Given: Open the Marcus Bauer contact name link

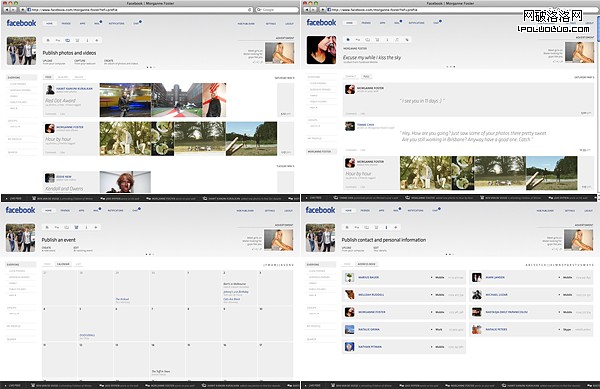Looking at the screenshot, I should tap(368, 277).
